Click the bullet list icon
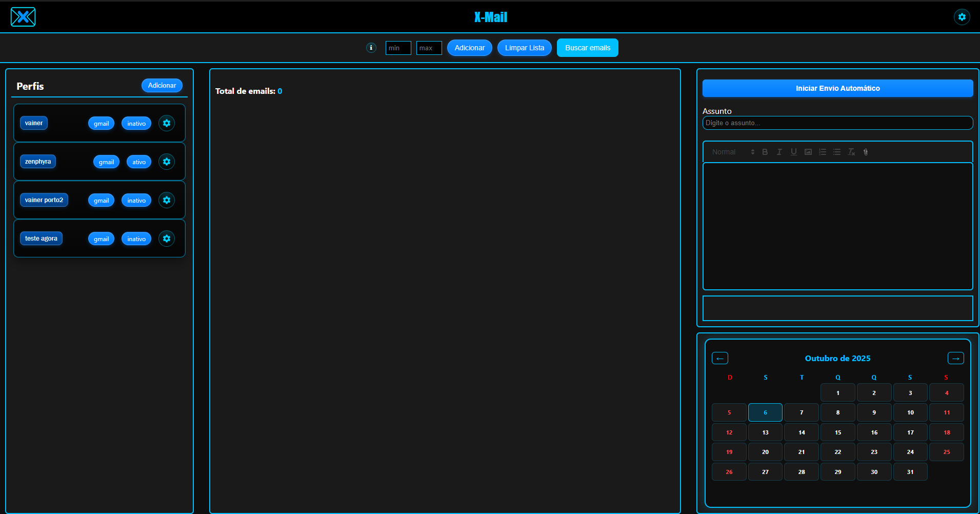Screen dimensions: 980x514 pos(836,152)
